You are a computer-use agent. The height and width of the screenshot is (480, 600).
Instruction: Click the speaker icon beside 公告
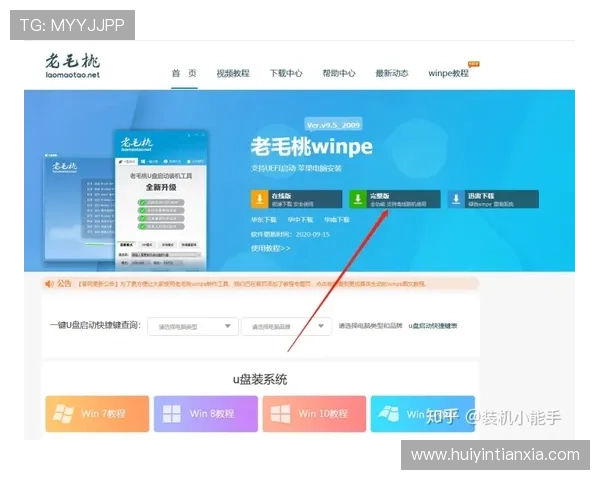click(x=49, y=284)
